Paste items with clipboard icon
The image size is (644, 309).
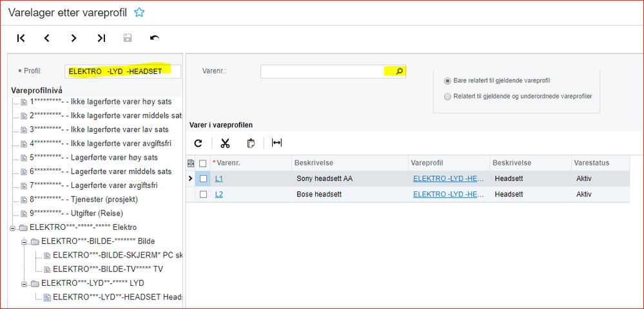[x=251, y=143]
